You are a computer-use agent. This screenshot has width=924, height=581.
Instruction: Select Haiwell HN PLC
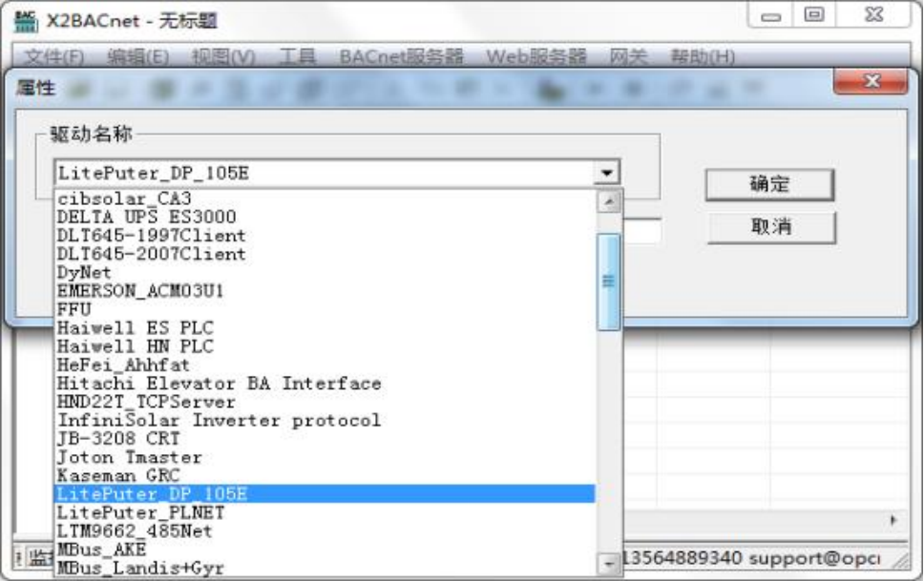(x=325, y=346)
